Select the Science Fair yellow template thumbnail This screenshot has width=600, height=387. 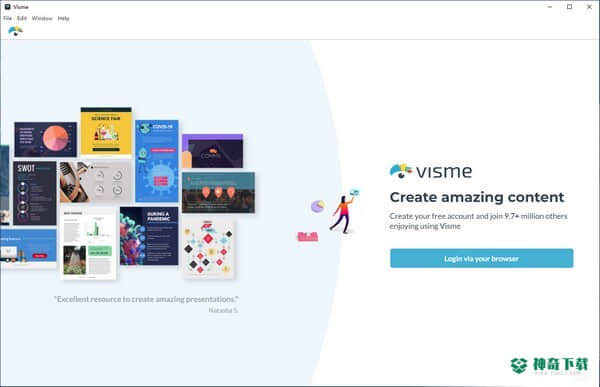(106, 132)
